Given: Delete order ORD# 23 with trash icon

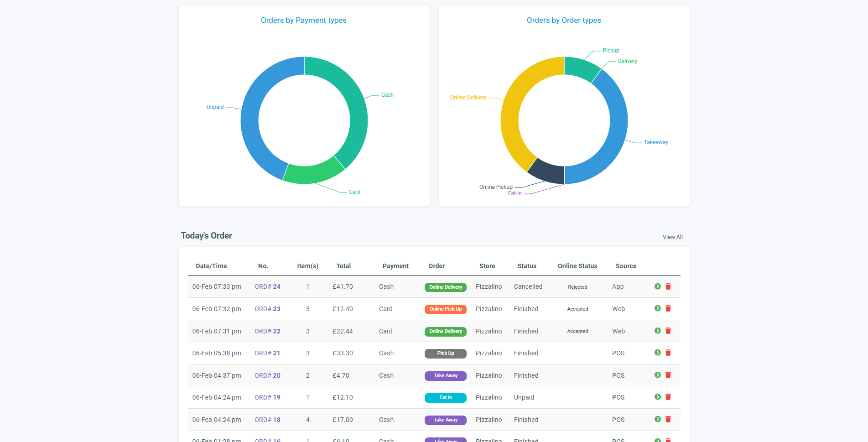Looking at the screenshot, I should (668, 308).
